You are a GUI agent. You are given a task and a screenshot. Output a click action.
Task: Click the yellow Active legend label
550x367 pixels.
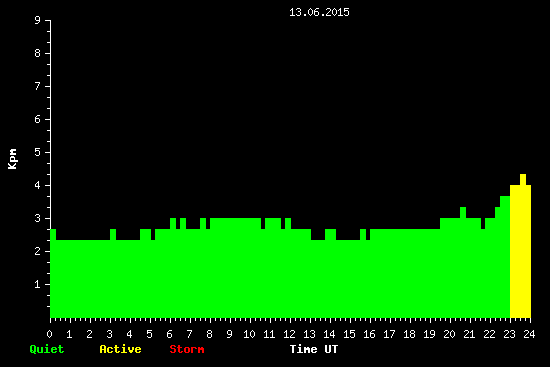tap(120, 349)
